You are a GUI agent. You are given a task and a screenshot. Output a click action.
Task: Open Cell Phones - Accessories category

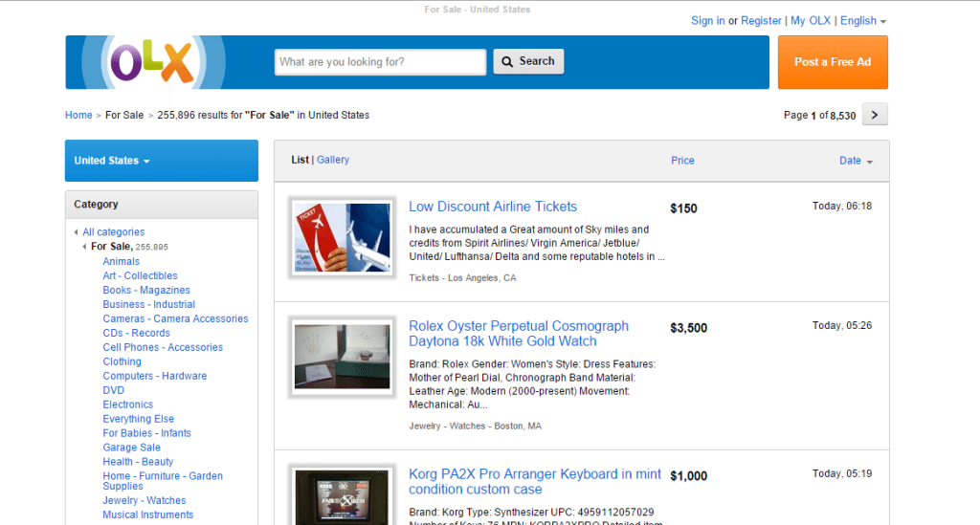pyautogui.click(x=163, y=348)
